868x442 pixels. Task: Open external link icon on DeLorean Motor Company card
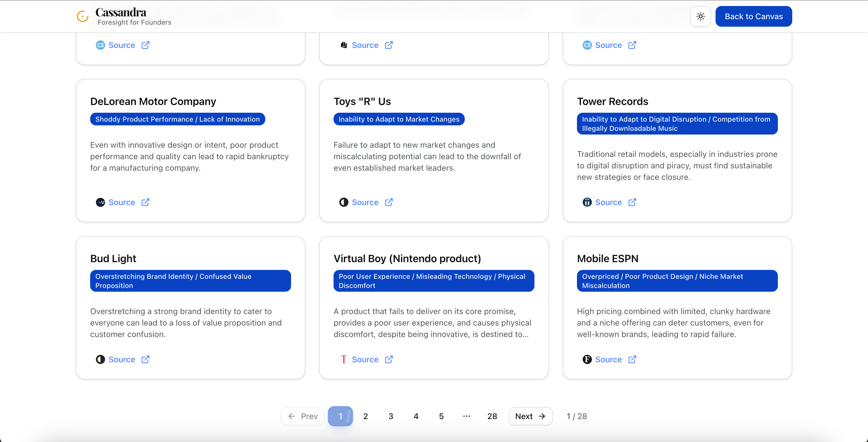point(145,202)
